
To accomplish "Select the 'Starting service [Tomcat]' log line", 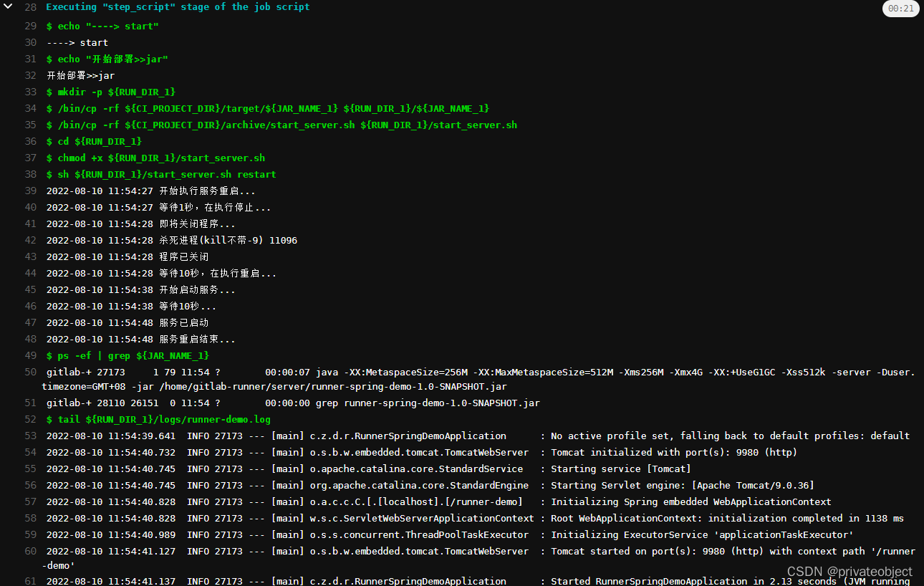I will click(368, 469).
